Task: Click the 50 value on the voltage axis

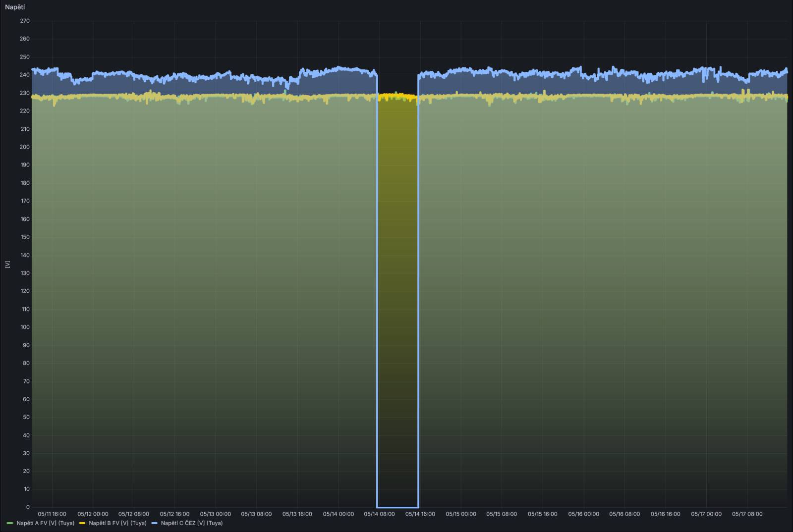Action: tap(26, 417)
